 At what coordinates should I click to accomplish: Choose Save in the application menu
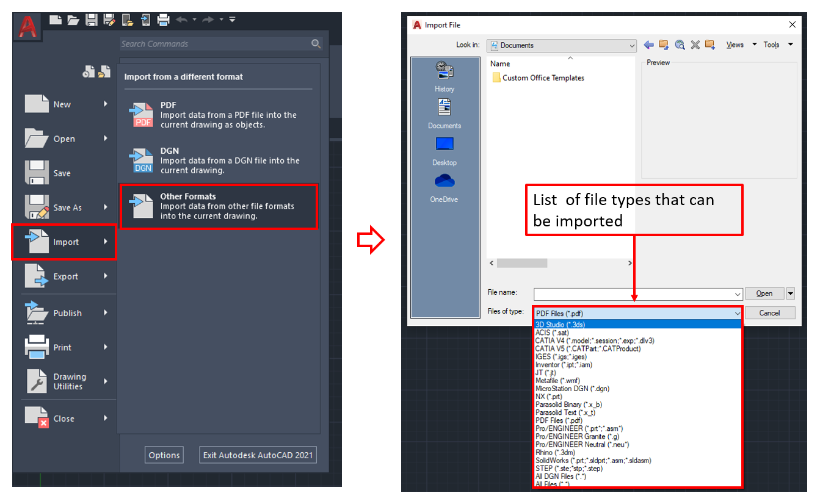pyautogui.click(x=65, y=173)
